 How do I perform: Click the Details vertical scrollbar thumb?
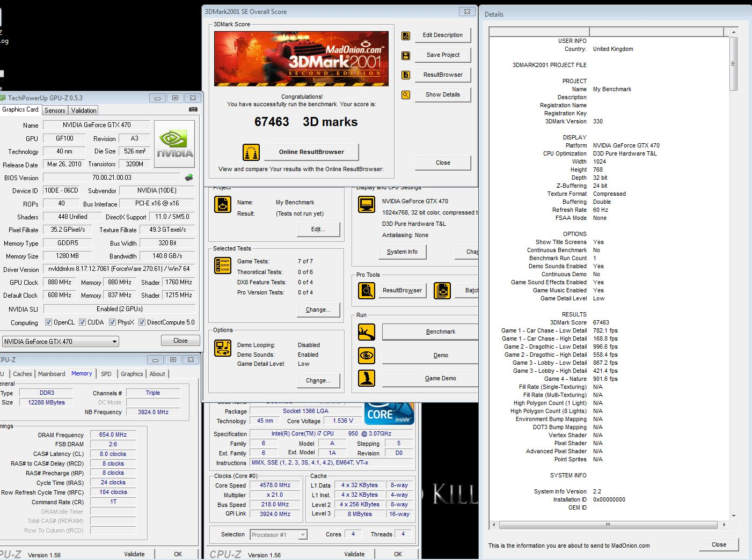tap(734, 63)
